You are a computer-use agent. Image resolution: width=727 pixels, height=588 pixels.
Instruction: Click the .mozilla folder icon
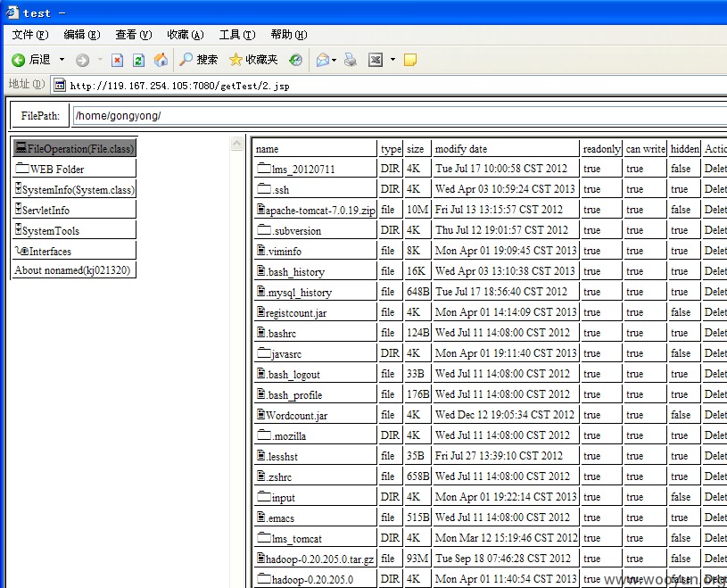point(264,435)
